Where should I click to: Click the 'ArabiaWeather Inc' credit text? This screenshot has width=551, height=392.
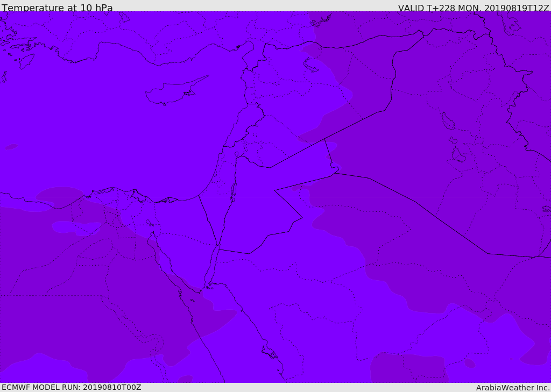[512, 388]
